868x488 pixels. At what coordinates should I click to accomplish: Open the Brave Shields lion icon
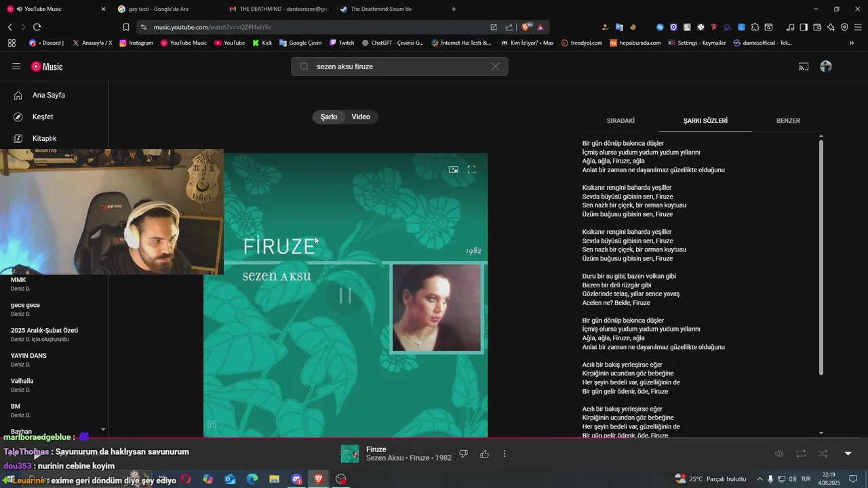coord(526,27)
